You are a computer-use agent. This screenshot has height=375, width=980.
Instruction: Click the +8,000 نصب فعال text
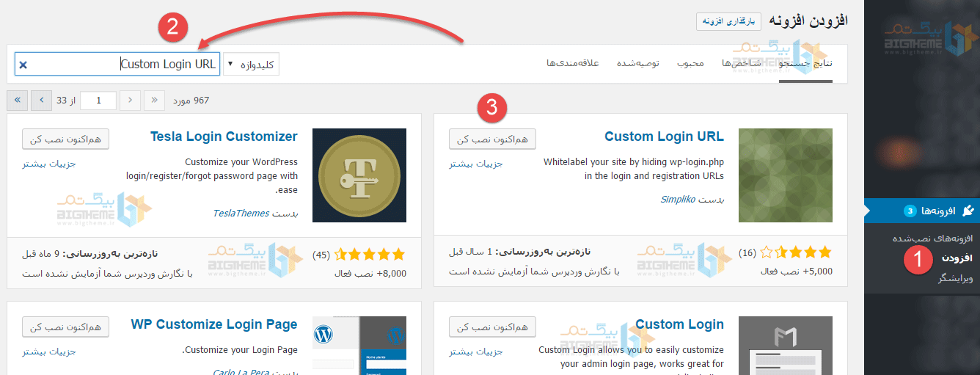(x=370, y=273)
